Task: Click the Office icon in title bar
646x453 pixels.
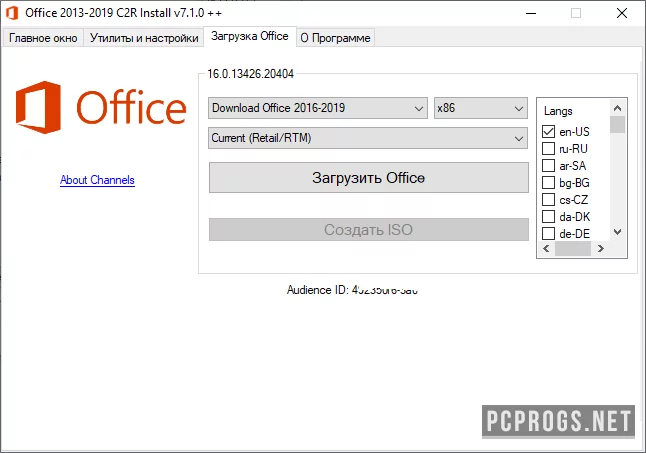Action: (12, 13)
